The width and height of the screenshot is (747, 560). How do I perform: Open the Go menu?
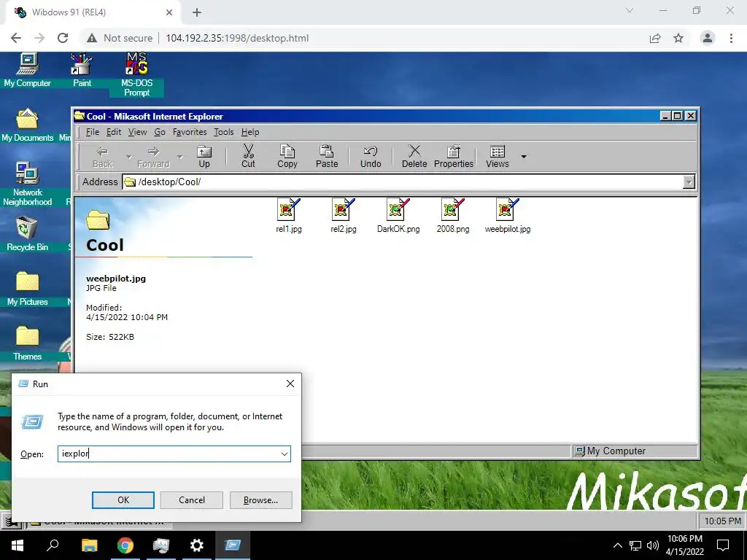(x=160, y=132)
